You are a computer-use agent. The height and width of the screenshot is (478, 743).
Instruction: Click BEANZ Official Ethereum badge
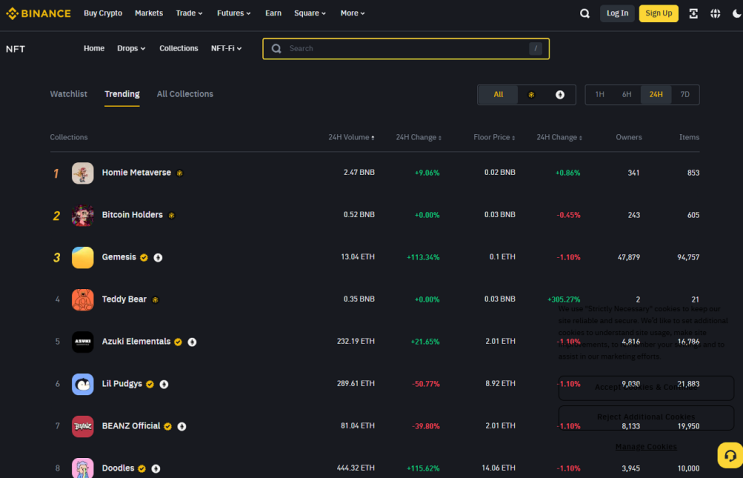pos(181,426)
